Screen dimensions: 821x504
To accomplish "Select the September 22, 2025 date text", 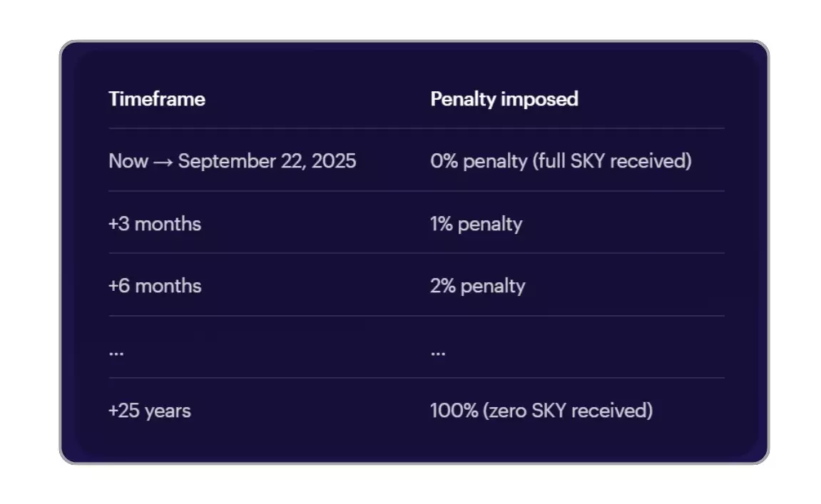I will coord(267,161).
